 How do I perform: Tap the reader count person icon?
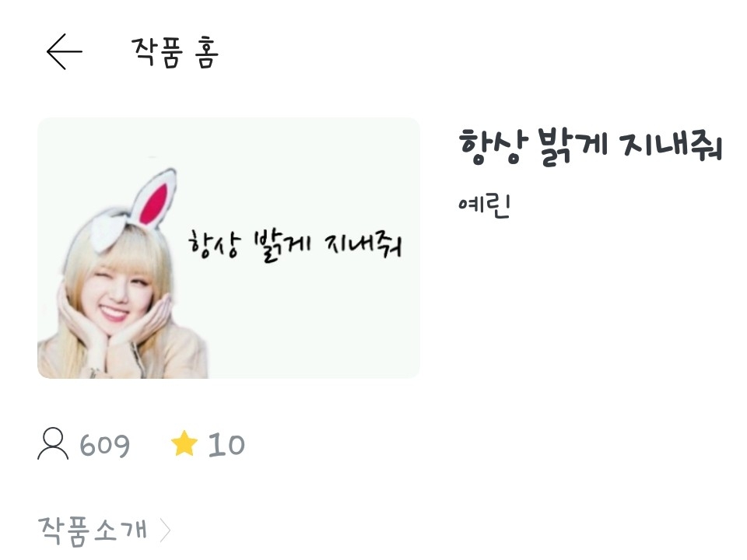(53, 443)
